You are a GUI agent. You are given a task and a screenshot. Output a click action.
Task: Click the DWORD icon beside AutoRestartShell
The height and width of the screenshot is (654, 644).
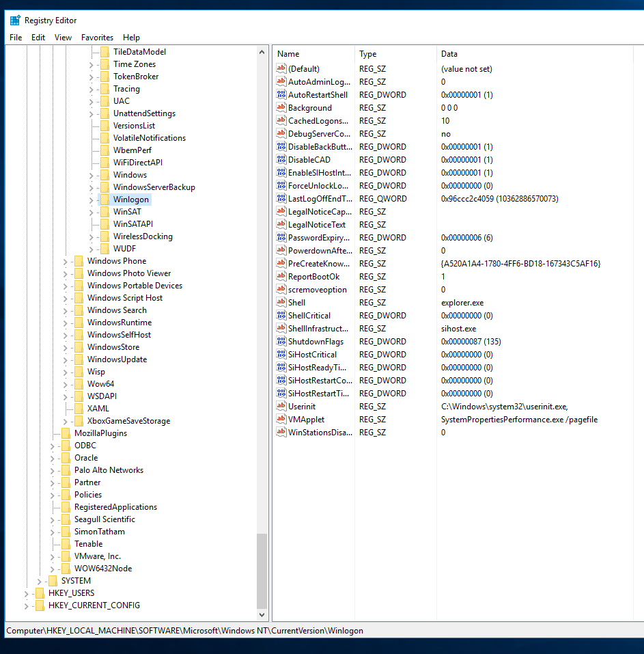click(x=281, y=95)
